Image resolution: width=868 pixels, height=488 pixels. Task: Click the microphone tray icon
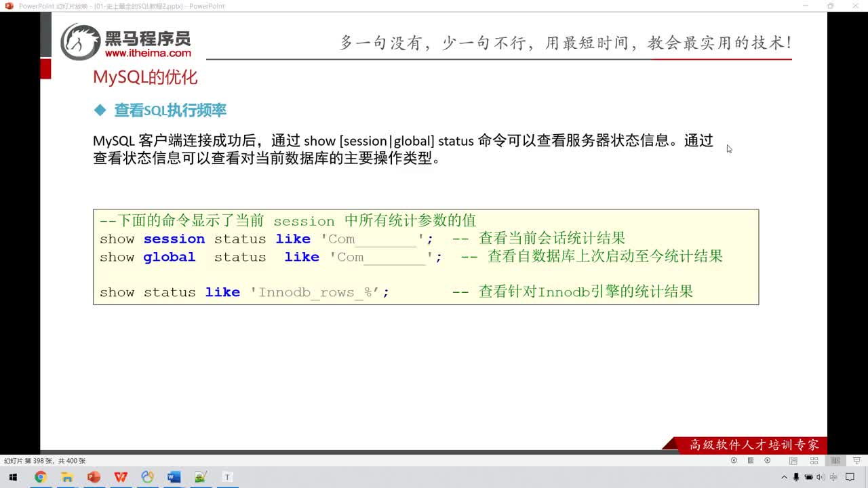796,477
